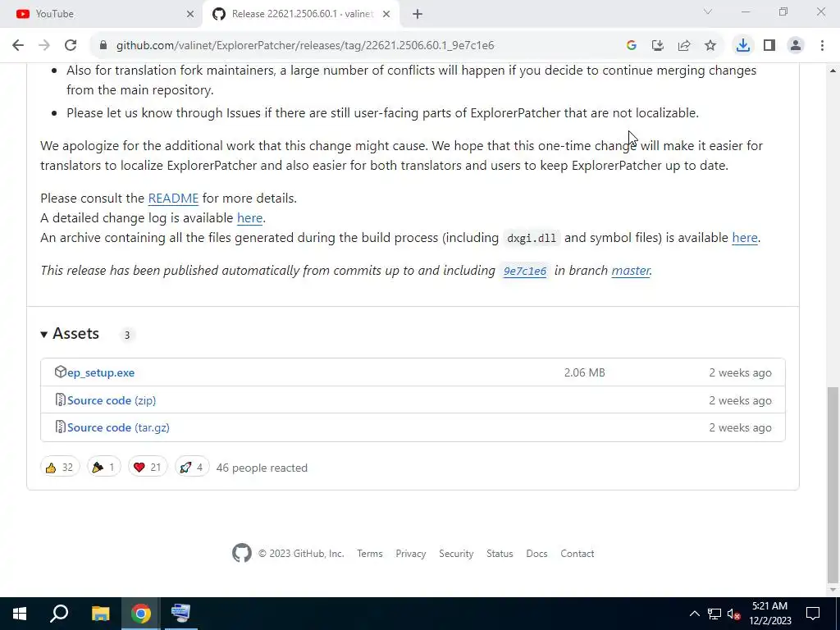Open the README link

pyautogui.click(x=173, y=199)
